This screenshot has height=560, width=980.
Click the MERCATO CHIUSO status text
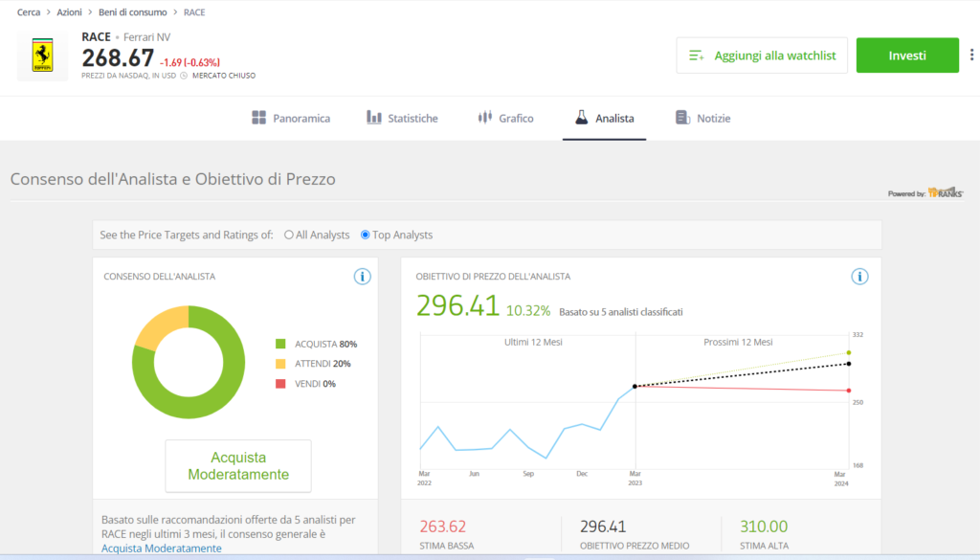(x=224, y=76)
